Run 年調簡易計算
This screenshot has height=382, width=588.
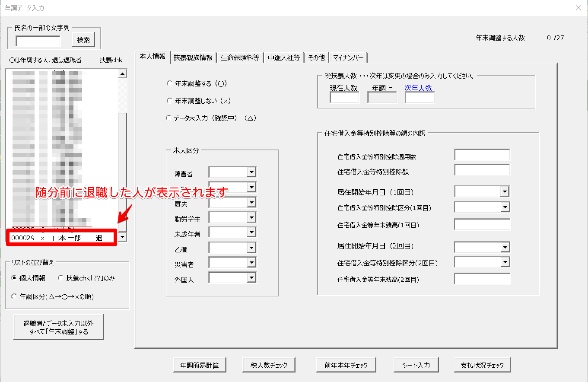pos(200,365)
